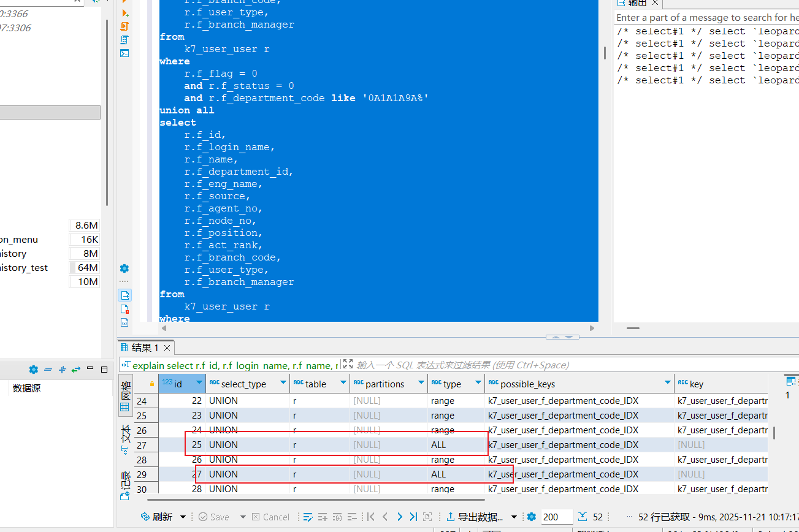Viewport: 799px width, 532px height.
Task: Open the SQL terminal console icon
Action: point(124,53)
